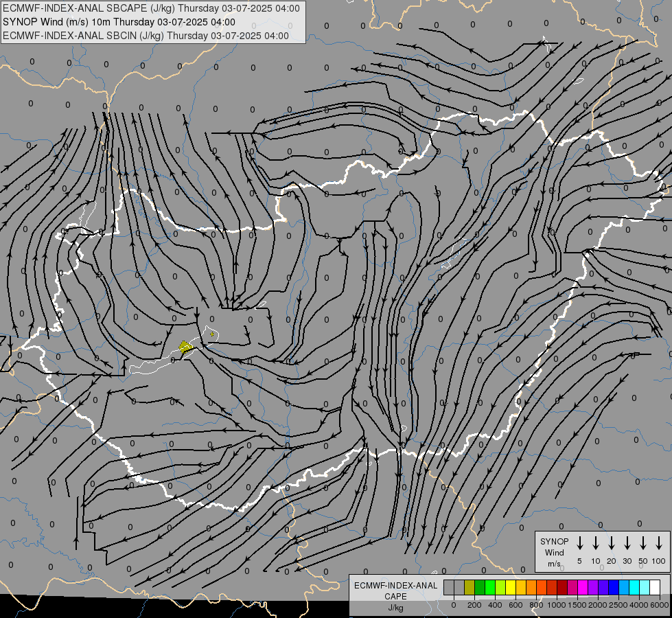Click the CAPE scale tick label 1500

coord(577,605)
